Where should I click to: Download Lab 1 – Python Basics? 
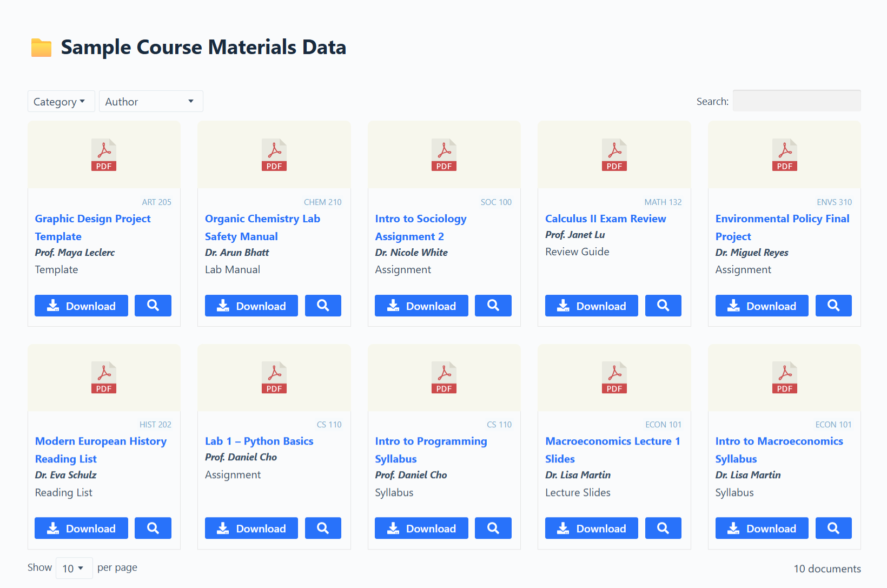click(251, 528)
